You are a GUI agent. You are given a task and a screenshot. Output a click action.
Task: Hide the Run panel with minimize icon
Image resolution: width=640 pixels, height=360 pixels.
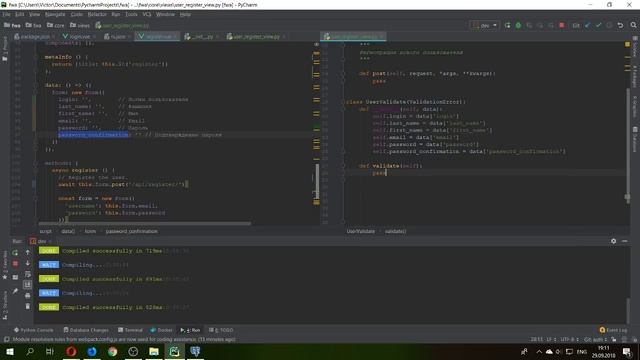point(624,241)
